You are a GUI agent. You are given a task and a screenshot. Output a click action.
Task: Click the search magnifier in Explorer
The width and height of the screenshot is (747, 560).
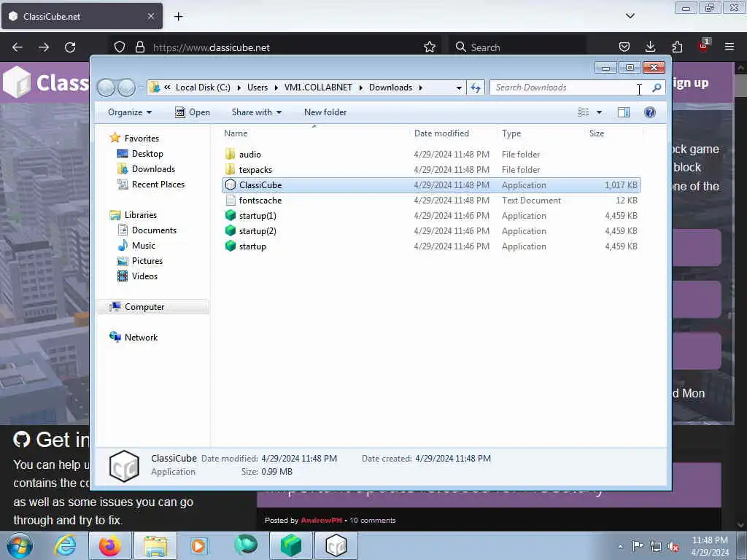coord(657,87)
